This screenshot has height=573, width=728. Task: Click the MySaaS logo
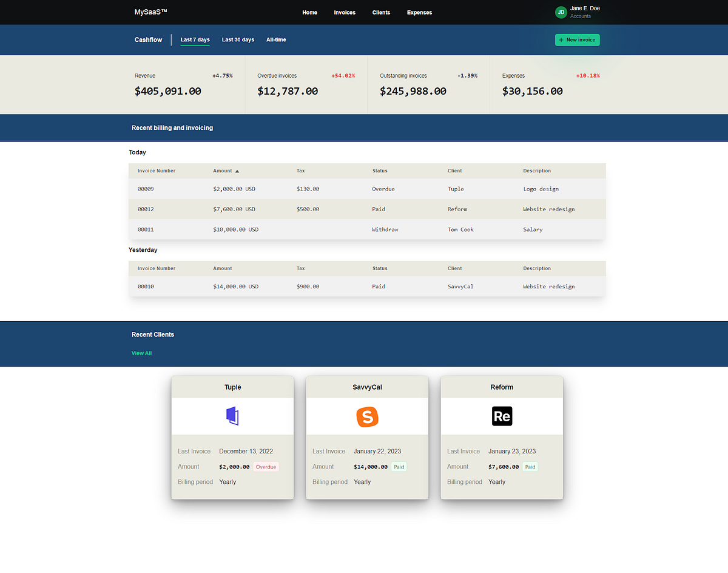150,12
